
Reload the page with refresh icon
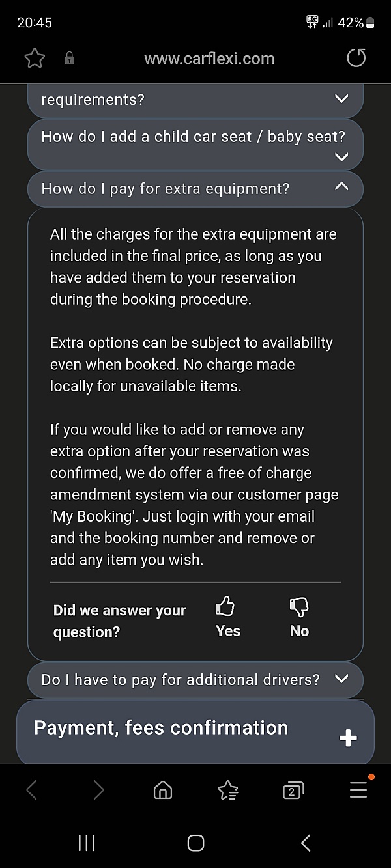(356, 59)
